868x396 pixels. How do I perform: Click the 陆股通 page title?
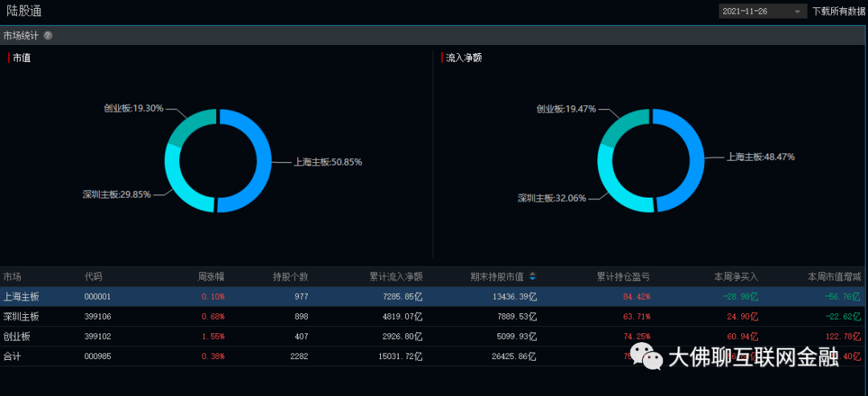point(24,10)
